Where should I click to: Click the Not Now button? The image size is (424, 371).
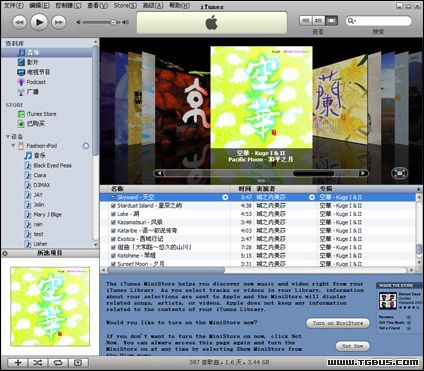(353, 346)
